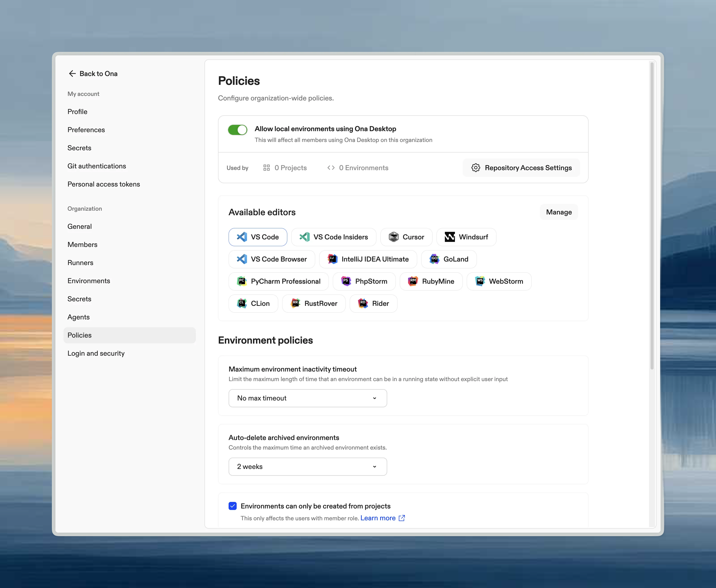Pick the RustRover editor icon

coord(295,303)
